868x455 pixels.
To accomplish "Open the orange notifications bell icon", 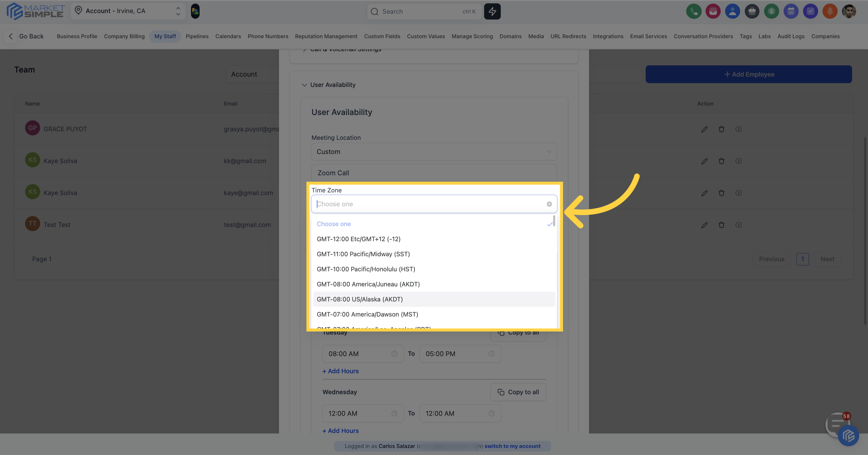I will 830,12.
